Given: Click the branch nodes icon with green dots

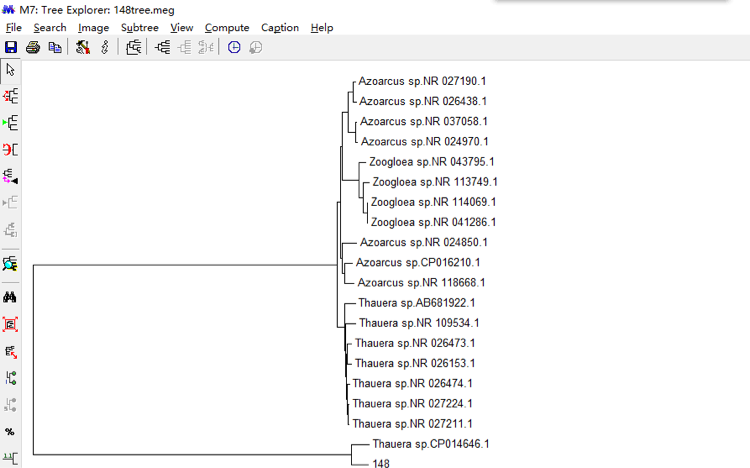Looking at the screenshot, I should pos(10,378).
